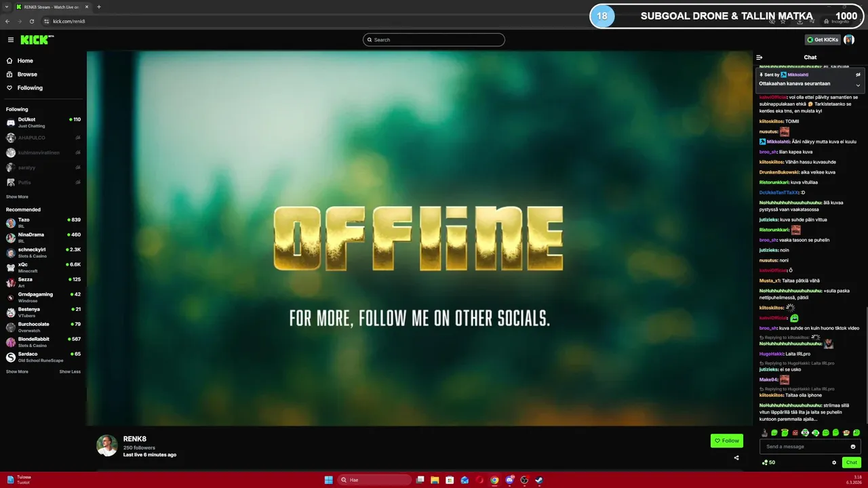Open recommended channel NinaDrama

[43, 238]
